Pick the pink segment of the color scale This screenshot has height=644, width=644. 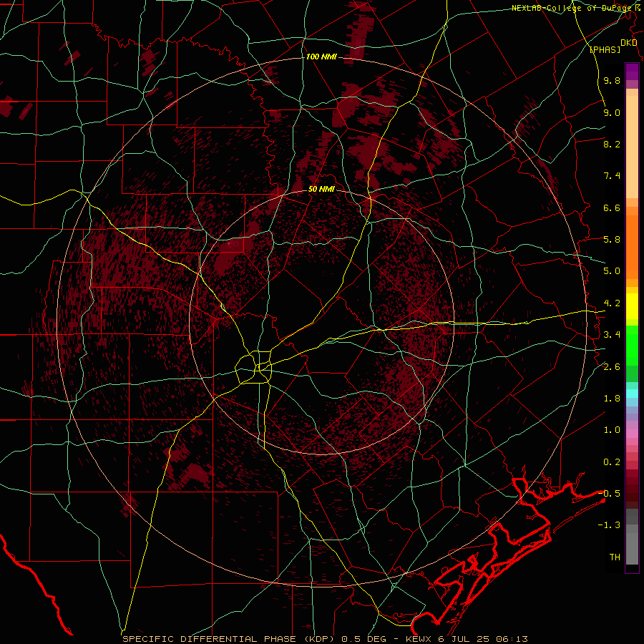[632, 434]
